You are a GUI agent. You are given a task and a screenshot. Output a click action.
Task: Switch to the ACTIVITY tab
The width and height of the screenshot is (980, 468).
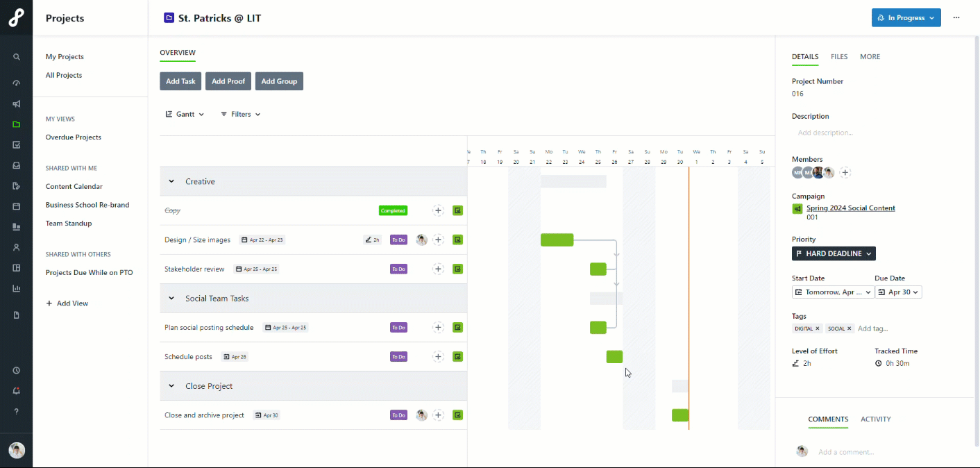[876, 419]
